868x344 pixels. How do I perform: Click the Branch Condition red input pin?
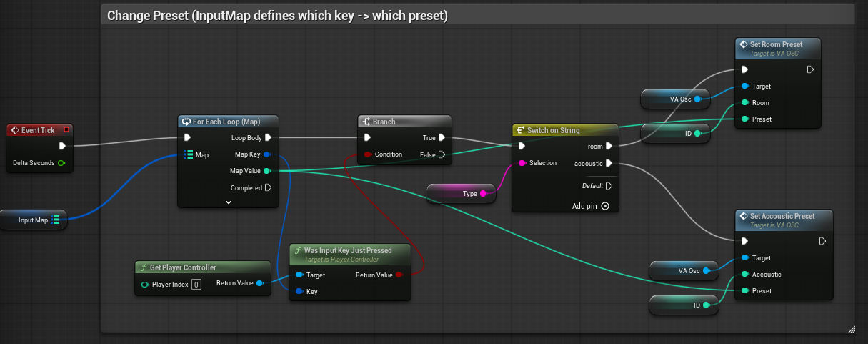coord(367,154)
